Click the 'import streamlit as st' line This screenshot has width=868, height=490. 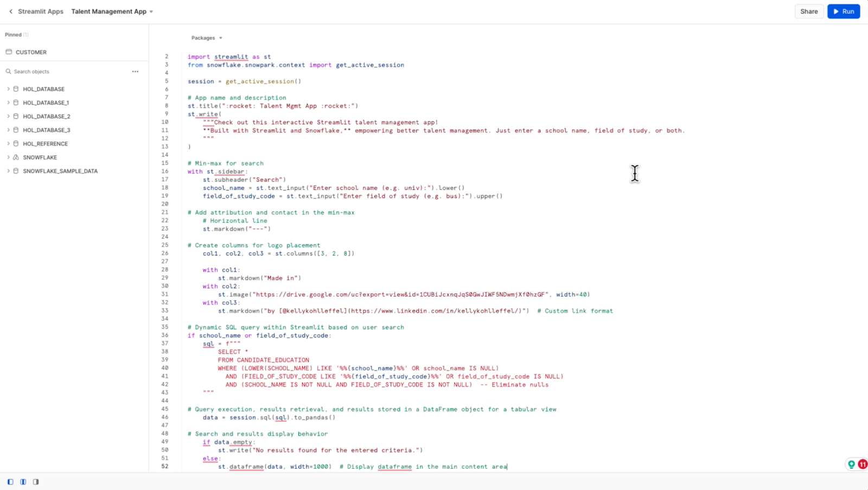click(x=229, y=56)
